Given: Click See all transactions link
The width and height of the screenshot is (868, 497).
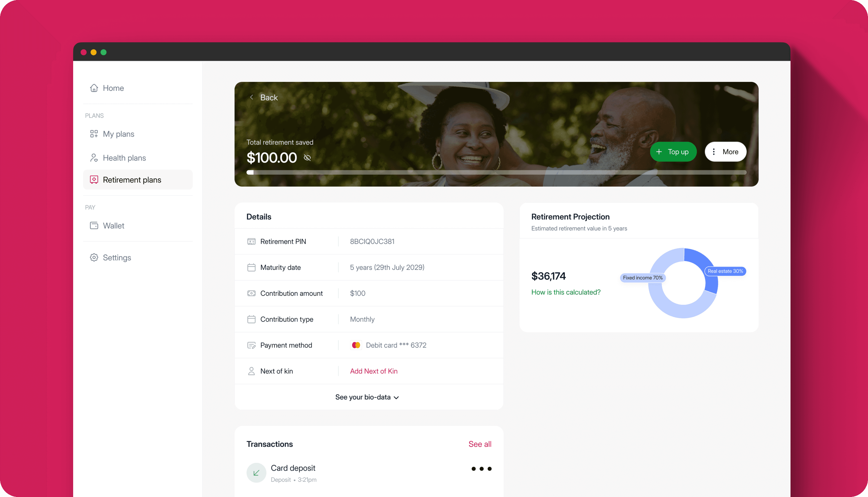Looking at the screenshot, I should pos(480,444).
